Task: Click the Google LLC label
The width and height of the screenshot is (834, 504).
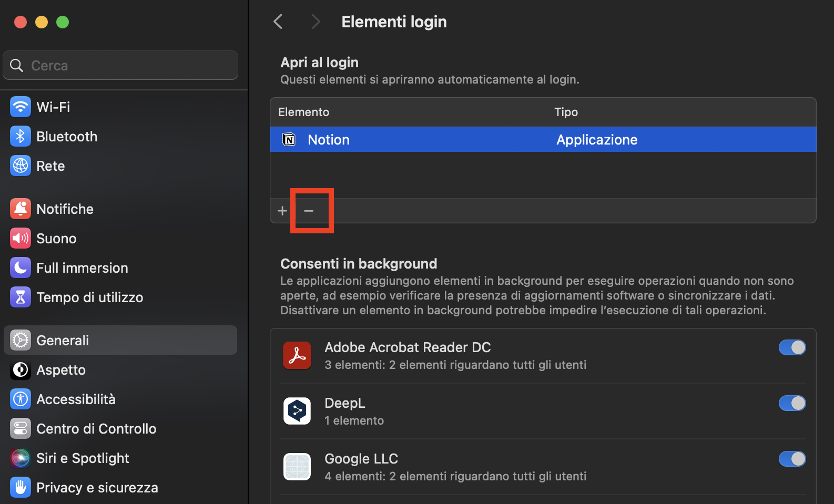Action: (x=361, y=459)
